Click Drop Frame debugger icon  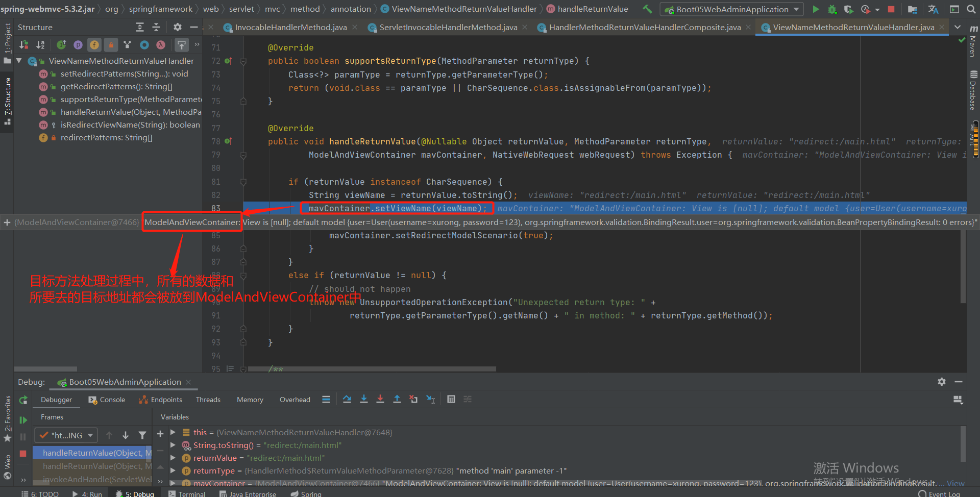click(413, 399)
